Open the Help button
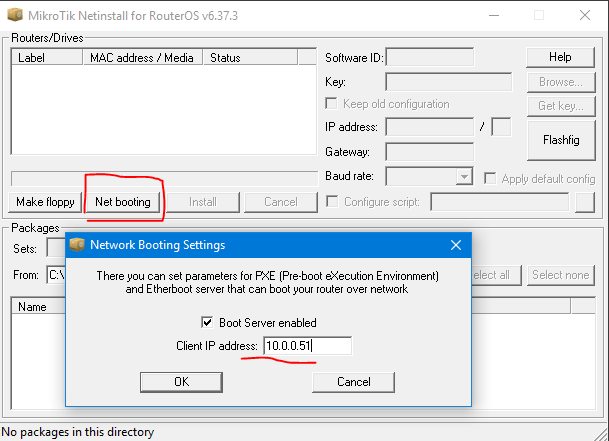This screenshot has height=441, width=609. coord(560,57)
